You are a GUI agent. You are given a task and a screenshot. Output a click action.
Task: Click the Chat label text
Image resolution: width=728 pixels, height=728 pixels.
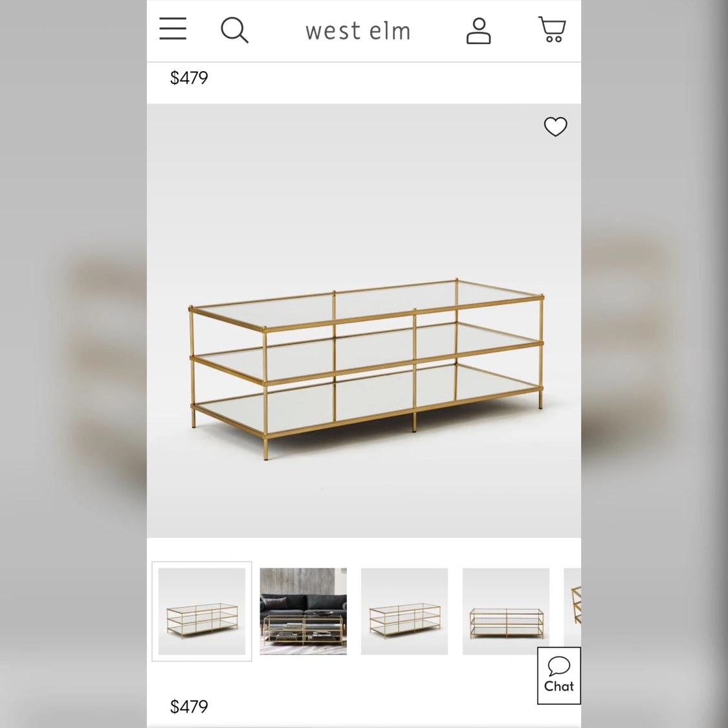[x=559, y=686]
